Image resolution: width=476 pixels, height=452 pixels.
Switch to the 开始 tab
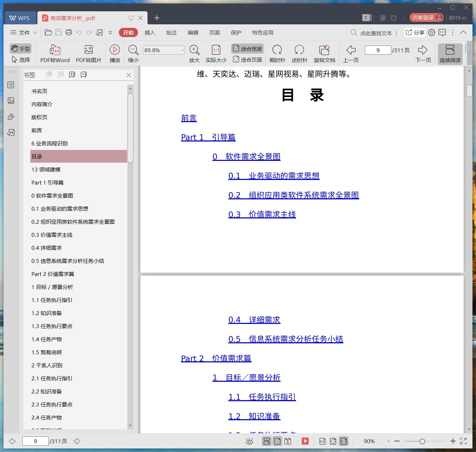click(x=128, y=32)
